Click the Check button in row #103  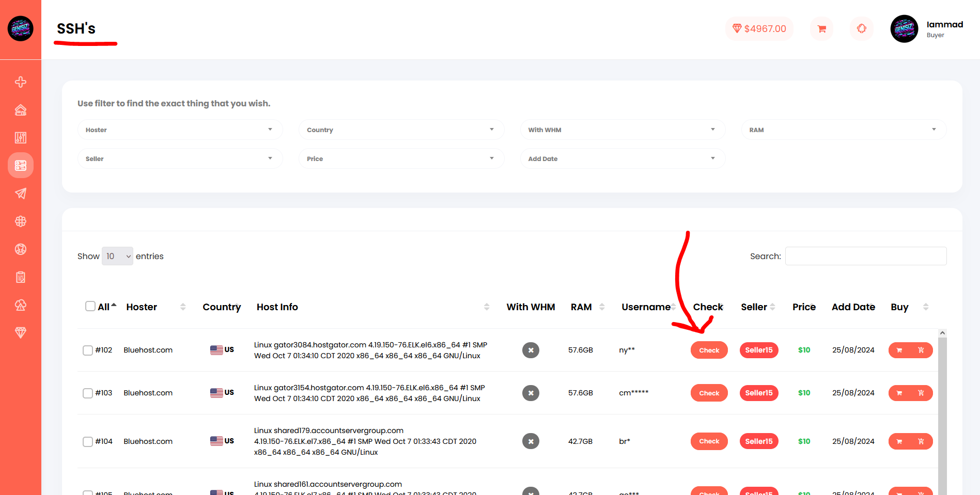tap(709, 393)
